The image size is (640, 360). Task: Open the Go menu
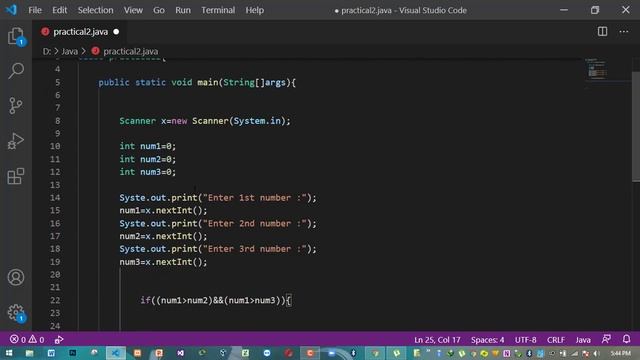[159, 10]
